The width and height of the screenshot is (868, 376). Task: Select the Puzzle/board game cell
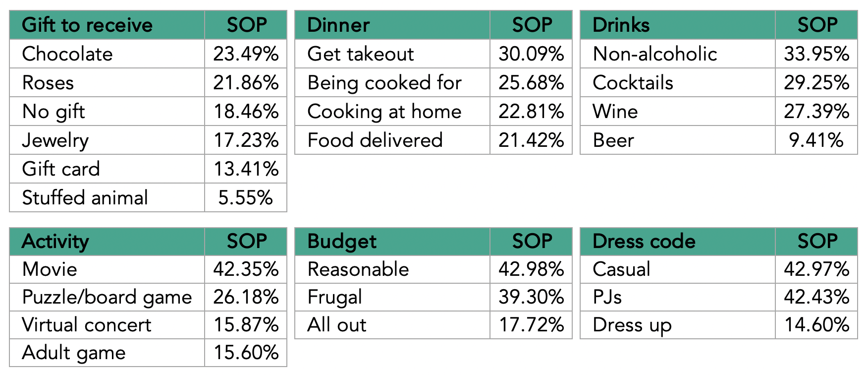(107, 297)
